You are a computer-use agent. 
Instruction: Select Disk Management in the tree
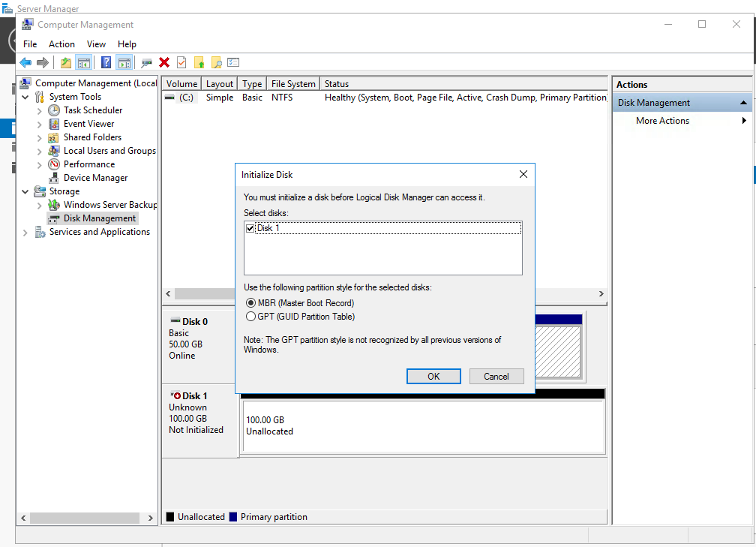click(x=100, y=218)
